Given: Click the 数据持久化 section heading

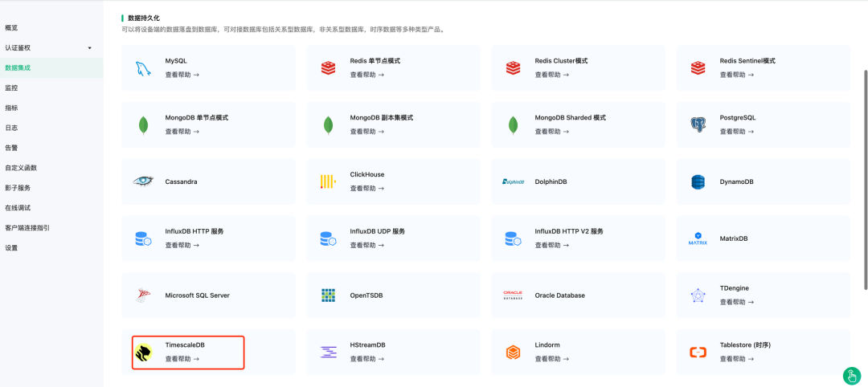Looking at the screenshot, I should 143,18.
